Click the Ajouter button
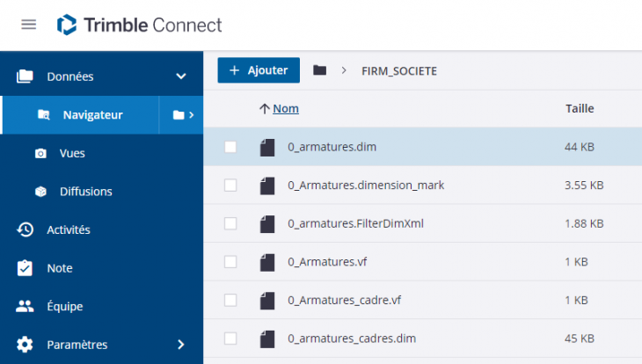The height and width of the screenshot is (364, 642). (x=259, y=70)
